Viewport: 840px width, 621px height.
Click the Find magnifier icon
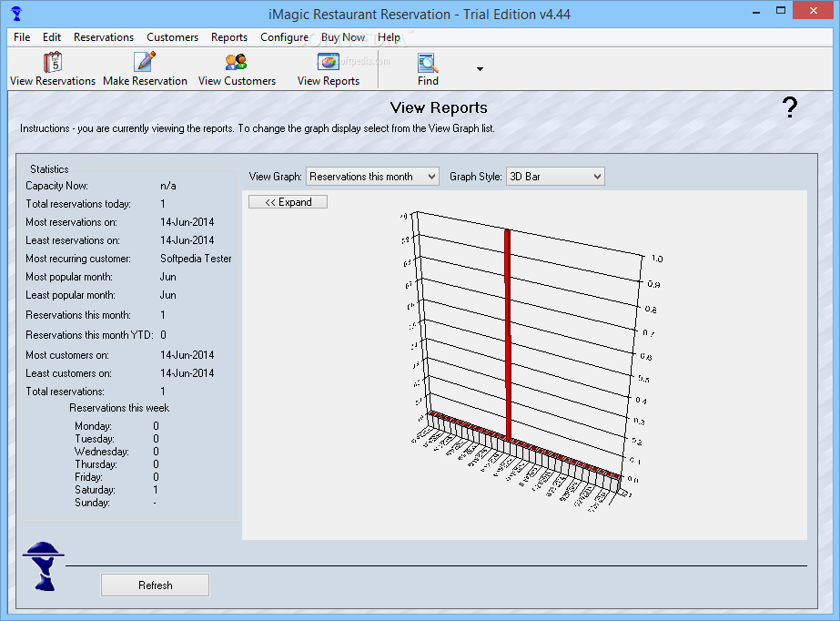click(428, 63)
